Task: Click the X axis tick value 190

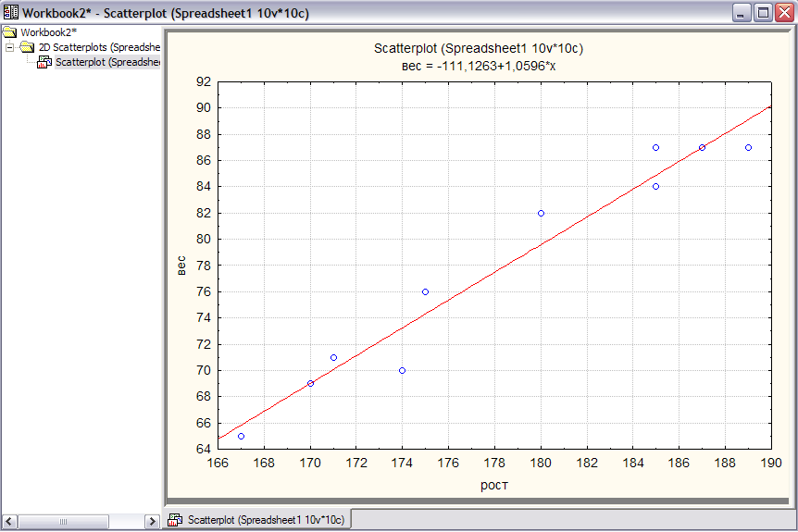Action: click(771, 463)
